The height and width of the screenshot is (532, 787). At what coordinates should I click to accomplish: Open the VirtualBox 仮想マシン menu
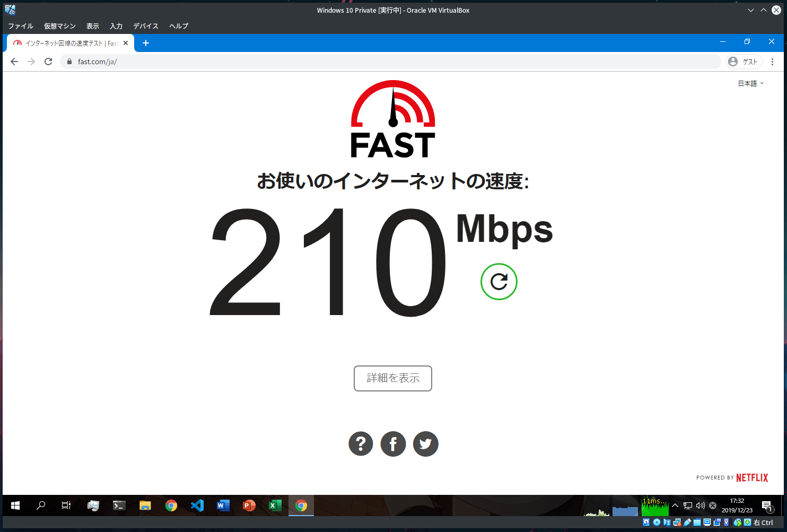60,26
